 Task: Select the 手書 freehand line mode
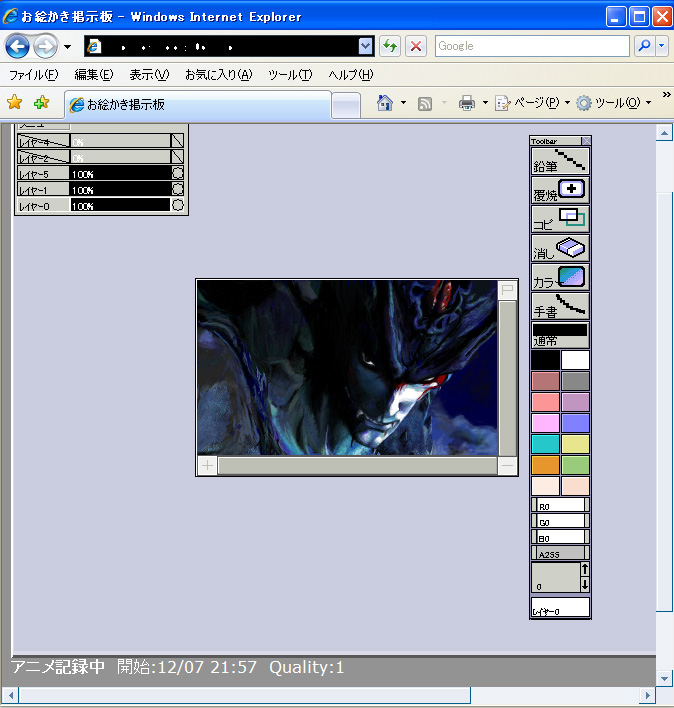click(x=560, y=306)
